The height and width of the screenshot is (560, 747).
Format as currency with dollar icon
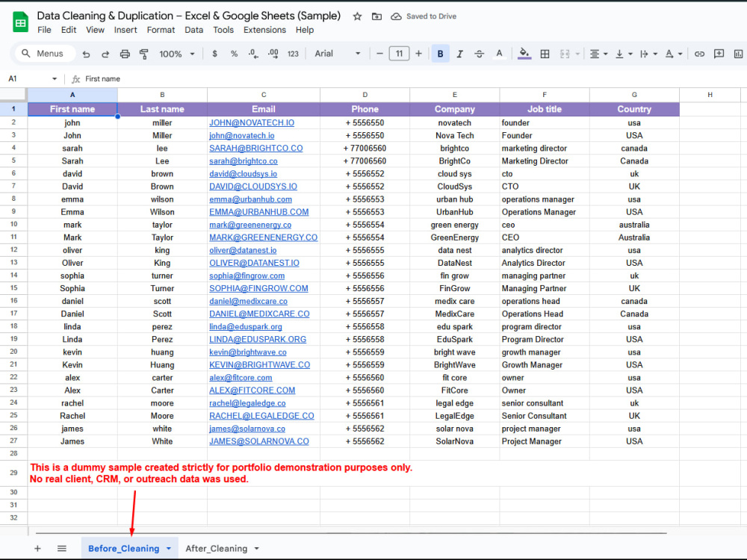coord(215,54)
